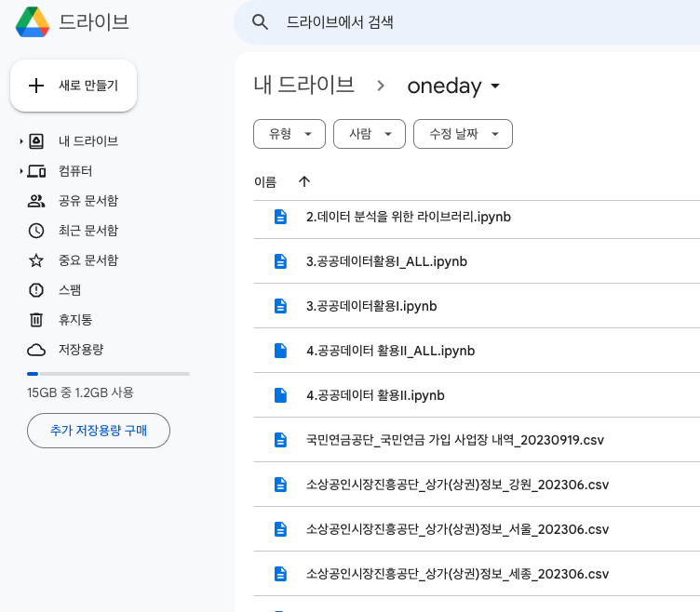
Task: Click the 최근 문서함 clock icon
Action: point(36,231)
